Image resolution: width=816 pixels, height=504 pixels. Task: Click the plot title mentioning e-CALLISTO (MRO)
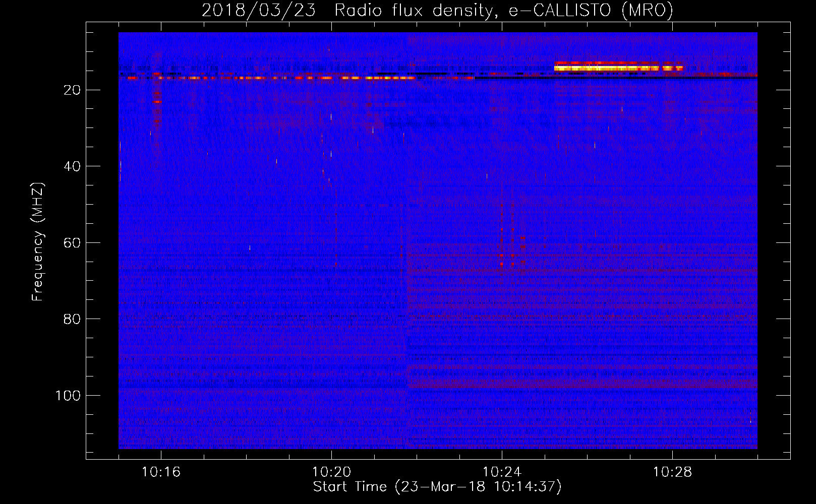coord(437,11)
